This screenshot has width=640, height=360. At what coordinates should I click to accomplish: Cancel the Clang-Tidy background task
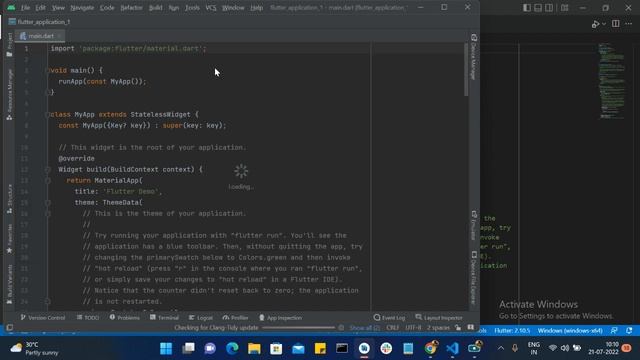tap(341, 328)
